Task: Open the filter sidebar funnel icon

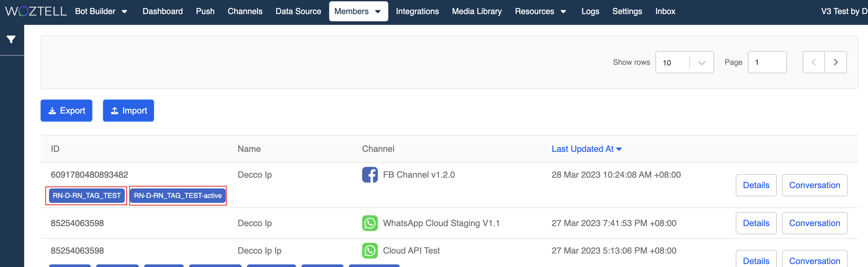Action: point(11,40)
